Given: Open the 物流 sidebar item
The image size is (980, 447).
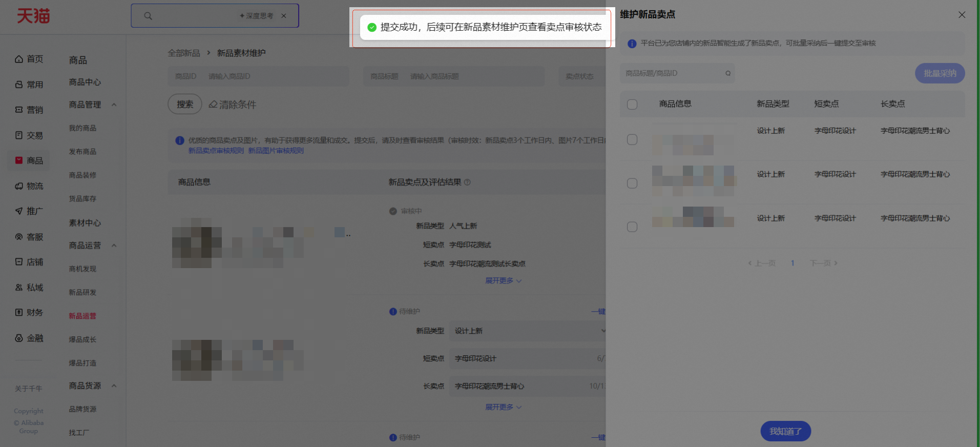Looking at the screenshot, I should [x=29, y=186].
